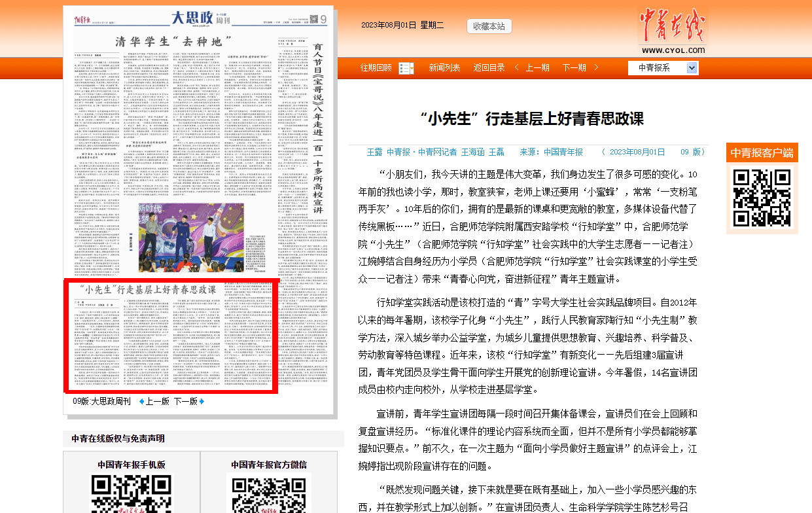Click the red-highlighted 小先生 article on page
The image size is (812, 513).
pos(171,336)
